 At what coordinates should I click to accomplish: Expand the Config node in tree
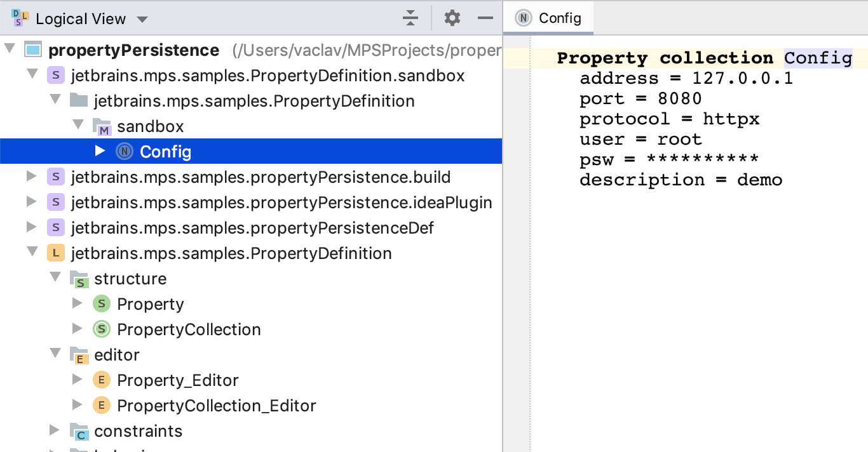point(100,151)
